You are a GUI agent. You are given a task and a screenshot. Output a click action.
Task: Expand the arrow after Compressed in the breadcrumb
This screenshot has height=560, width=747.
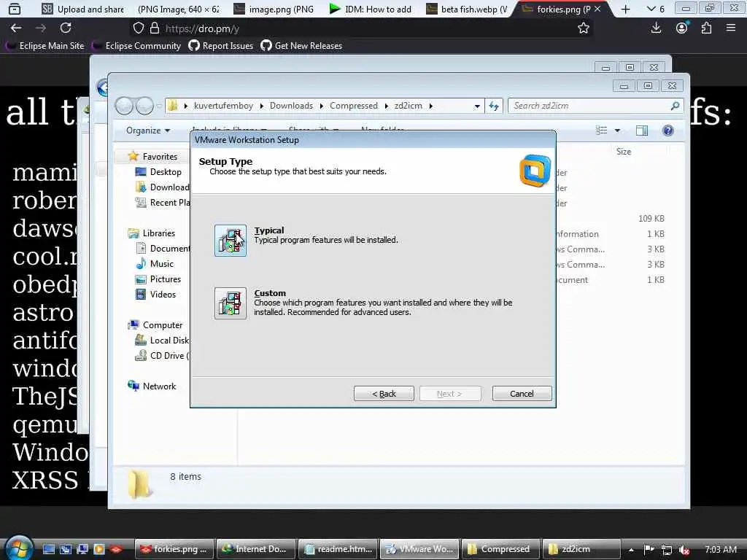pyautogui.click(x=387, y=106)
